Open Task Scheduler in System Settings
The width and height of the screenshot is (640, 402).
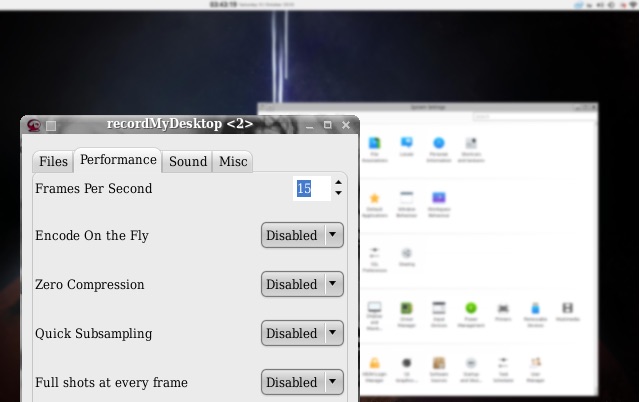(x=503, y=370)
